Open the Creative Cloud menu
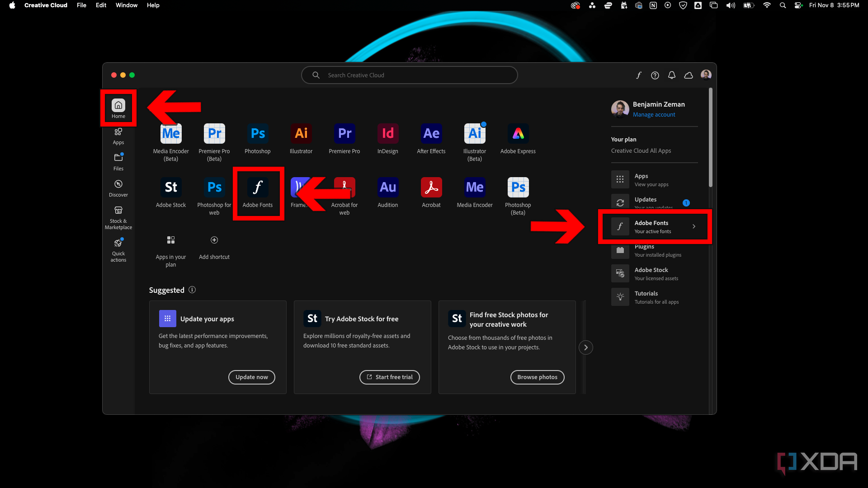The height and width of the screenshot is (488, 868). click(46, 5)
